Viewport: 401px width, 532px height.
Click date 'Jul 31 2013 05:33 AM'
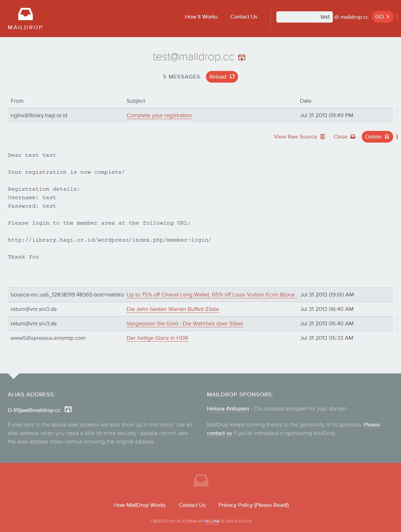pyautogui.click(x=326, y=338)
